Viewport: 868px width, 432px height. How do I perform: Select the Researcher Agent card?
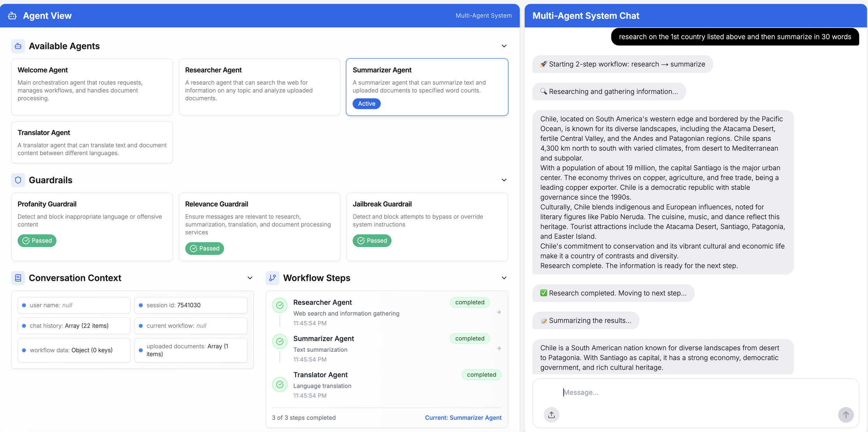click(259, 87)
